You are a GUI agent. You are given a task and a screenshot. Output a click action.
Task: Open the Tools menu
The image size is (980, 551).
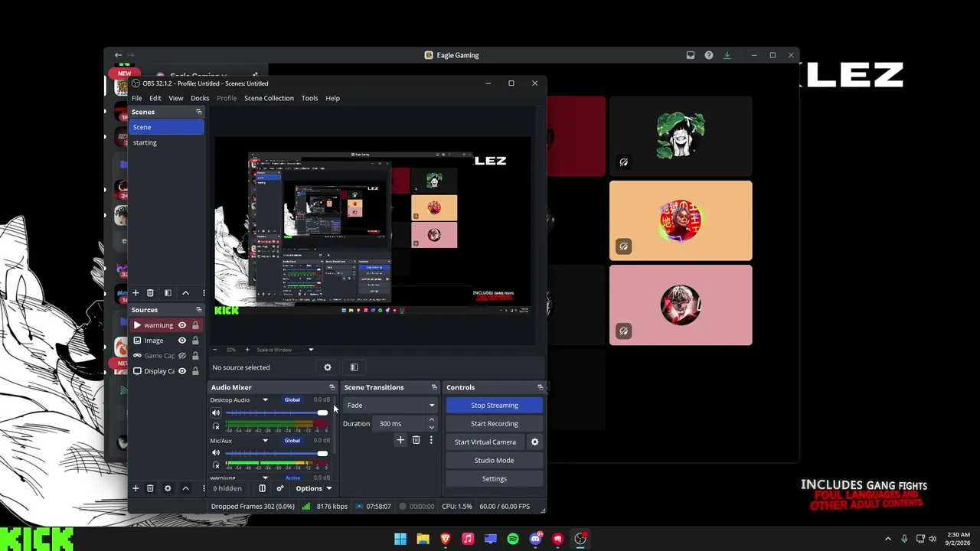[309, 98]
